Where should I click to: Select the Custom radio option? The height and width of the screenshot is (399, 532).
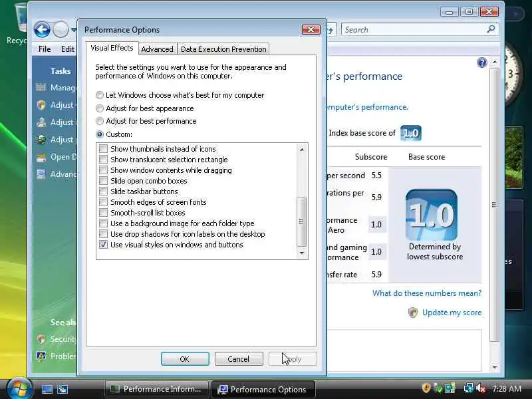point(99,134)
